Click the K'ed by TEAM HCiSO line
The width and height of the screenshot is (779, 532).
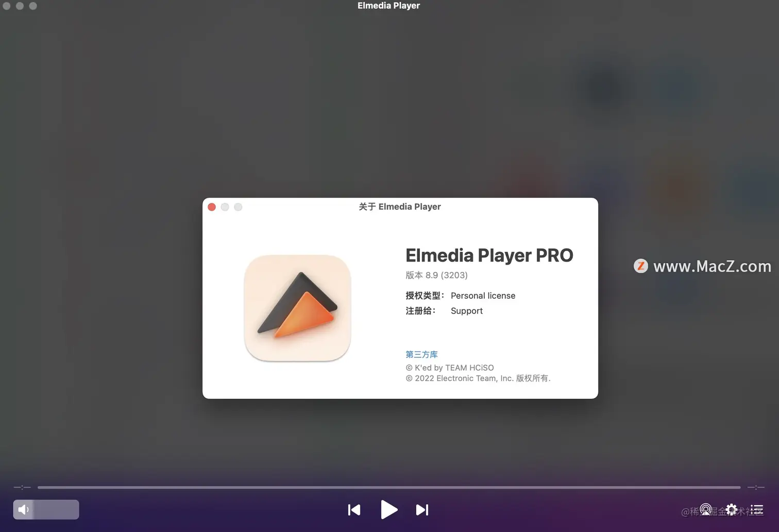click(x=450, y=368)
